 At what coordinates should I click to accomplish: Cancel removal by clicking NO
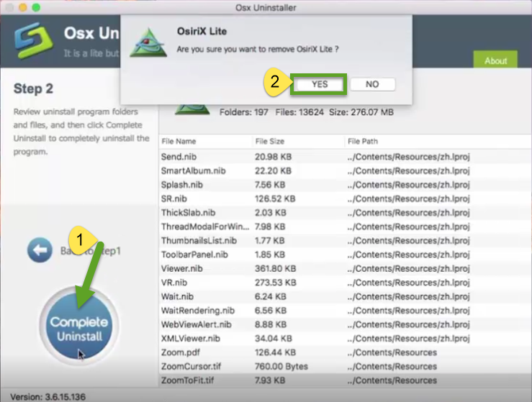[x=371, y=84]
